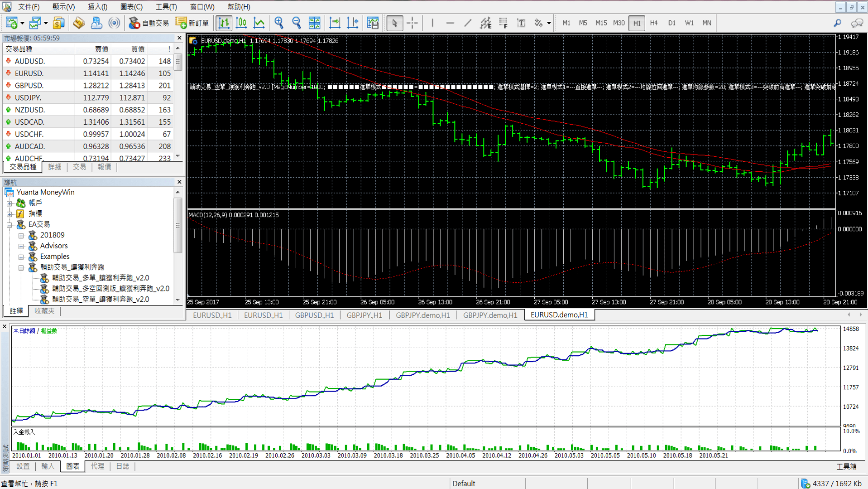Click the tile windows icon
This screenshot has height=489, width=868.
tap(314, 23)
